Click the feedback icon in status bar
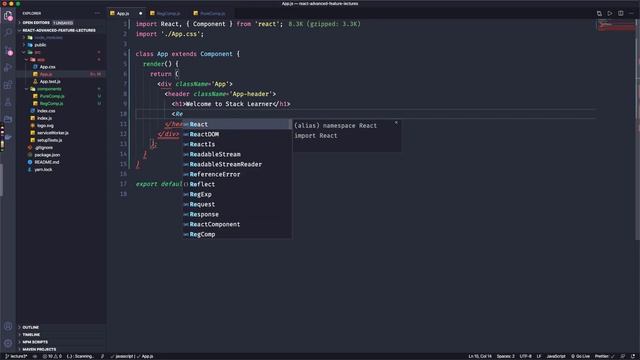The image size is (640, 360). tap(622, 356)
